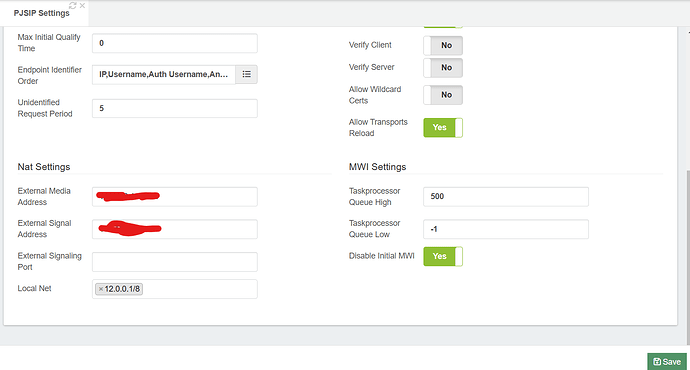This screenshot has width=690, height=370.
Task: Toggle Verify Server switch
Action: coord(443,68)
